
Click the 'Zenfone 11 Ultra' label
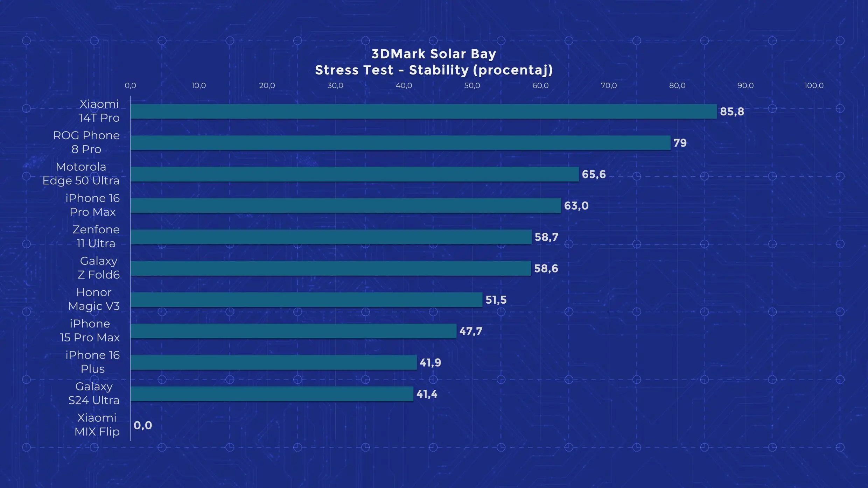coord(96,236)
